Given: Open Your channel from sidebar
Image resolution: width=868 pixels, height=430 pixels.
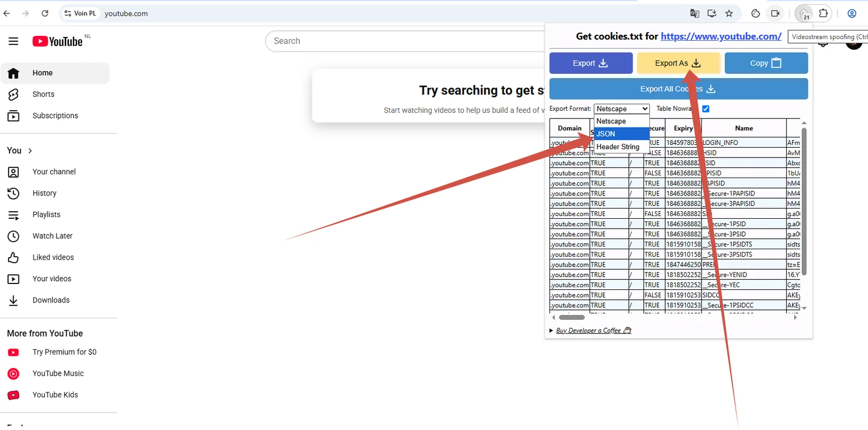Looking at the screenshot, I should (x=55, y=172).
